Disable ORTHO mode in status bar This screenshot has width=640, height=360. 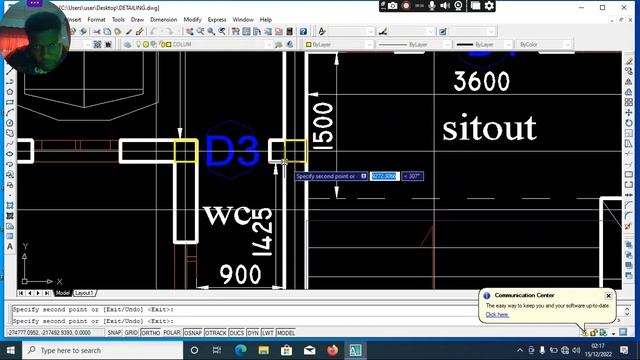(x=151, y=333)
